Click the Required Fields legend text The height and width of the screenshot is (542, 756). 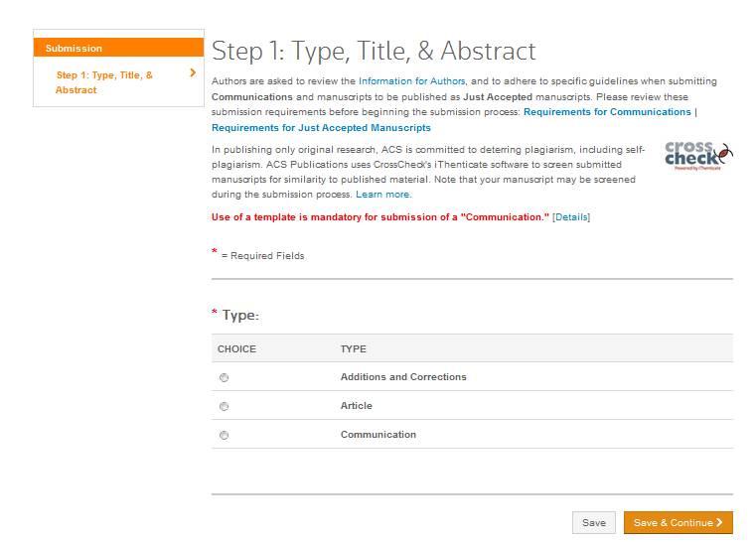263,256
